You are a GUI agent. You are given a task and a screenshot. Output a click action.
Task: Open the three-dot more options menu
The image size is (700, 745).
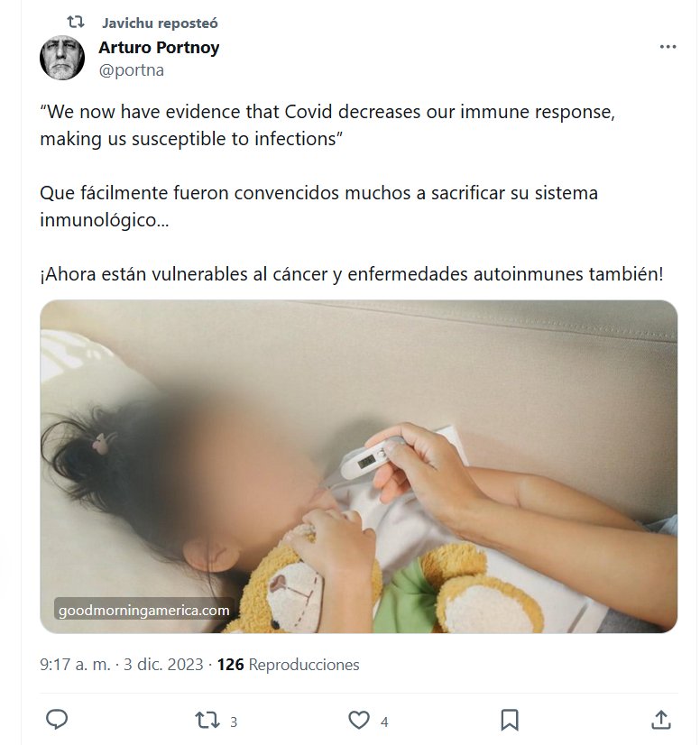(x=668, y=47)
